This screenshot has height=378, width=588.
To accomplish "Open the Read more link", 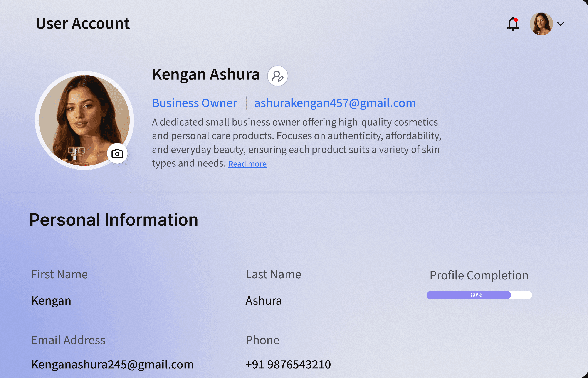I will coord(247,164).
